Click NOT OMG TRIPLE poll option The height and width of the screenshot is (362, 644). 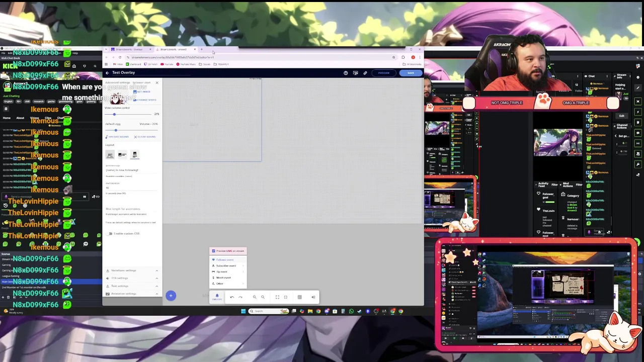coord(507,103)
